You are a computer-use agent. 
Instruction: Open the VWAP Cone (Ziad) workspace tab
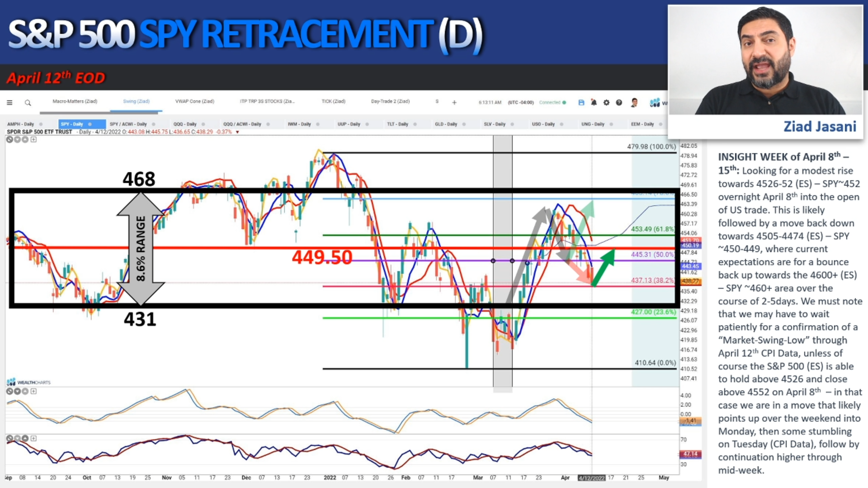click(194, 101)
